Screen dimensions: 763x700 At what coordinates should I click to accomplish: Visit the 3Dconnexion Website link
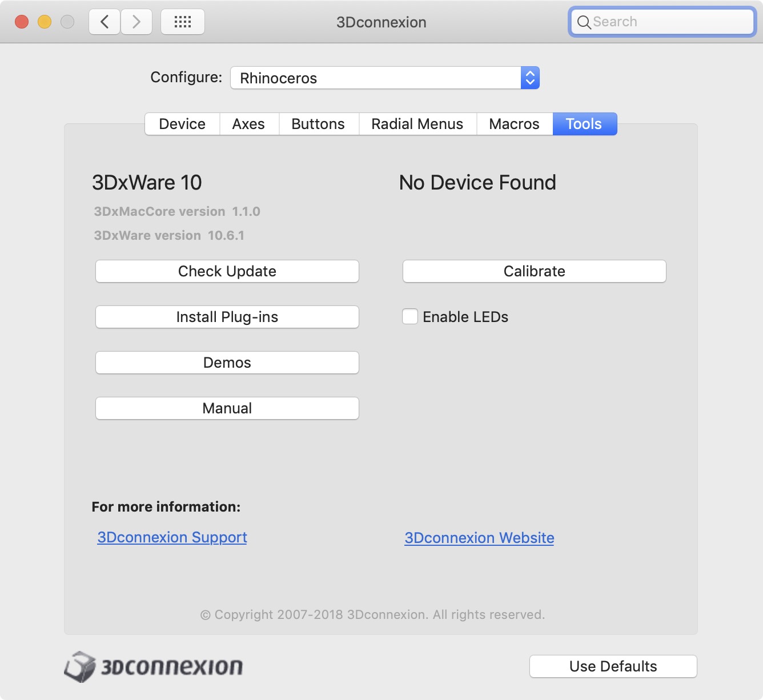479,538
